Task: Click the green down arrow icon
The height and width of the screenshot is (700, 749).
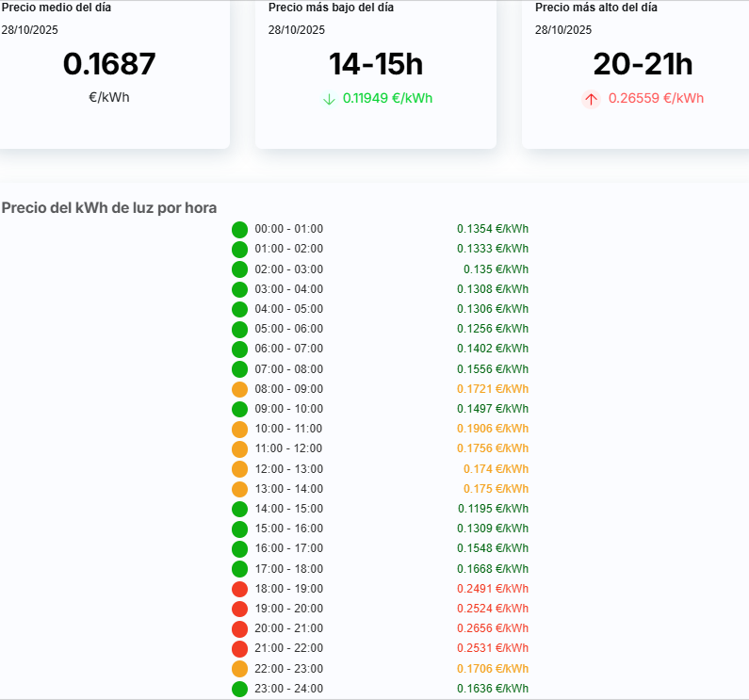Action: 329,99
